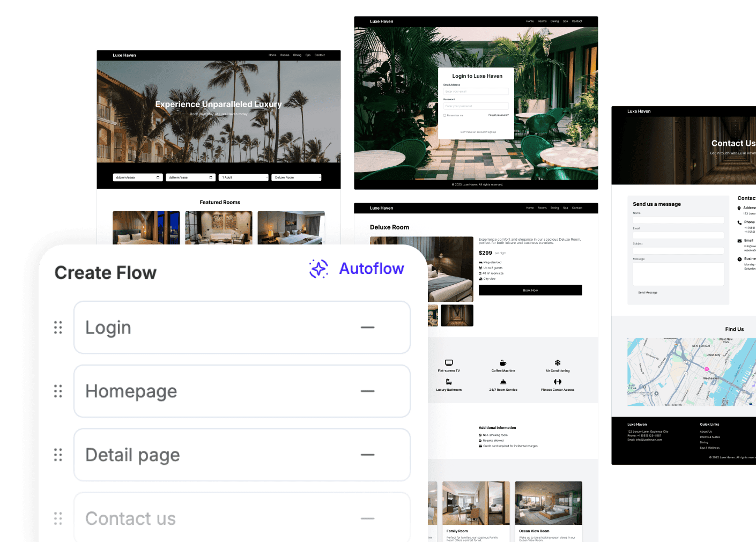Click the Luxury Bathroom bathtub icon
The width and height of the screenshot is (756, 542).
click(x=448, y=382)
